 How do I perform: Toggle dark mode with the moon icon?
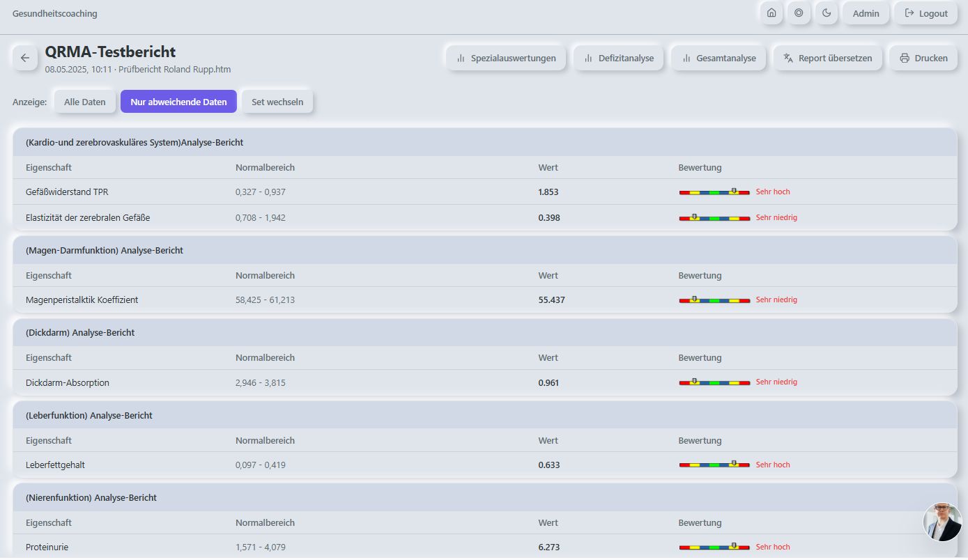click(x=827, y=13)
